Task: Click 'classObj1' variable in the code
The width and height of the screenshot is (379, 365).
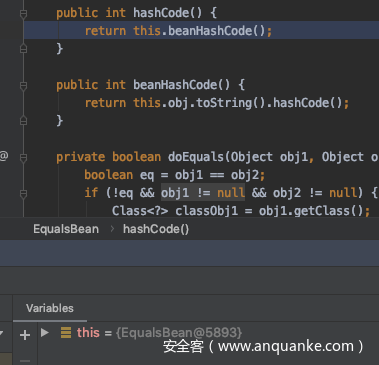Action: point(207,211)
